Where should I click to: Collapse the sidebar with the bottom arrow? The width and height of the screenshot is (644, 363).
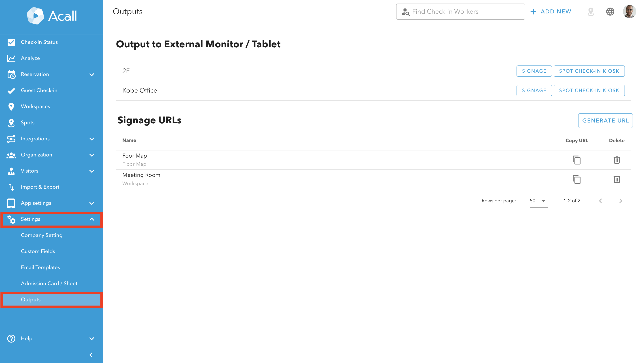91,355
